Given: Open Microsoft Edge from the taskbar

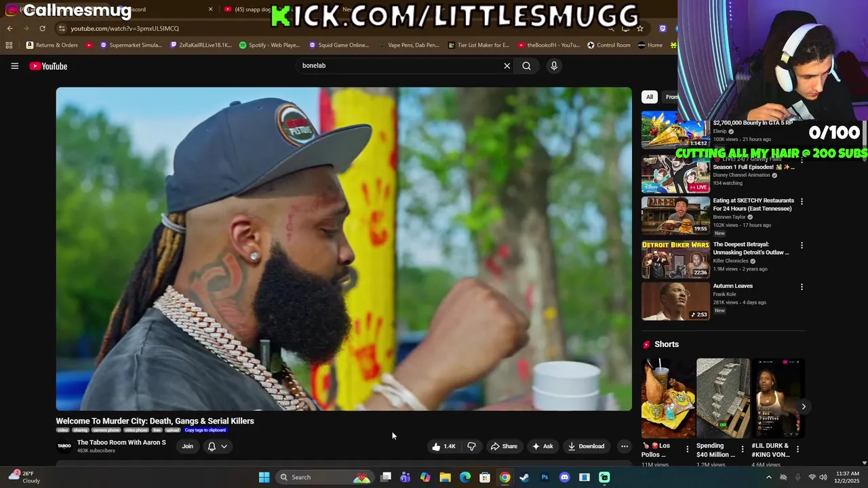Looking at the screenshot, I should [465, 477].
